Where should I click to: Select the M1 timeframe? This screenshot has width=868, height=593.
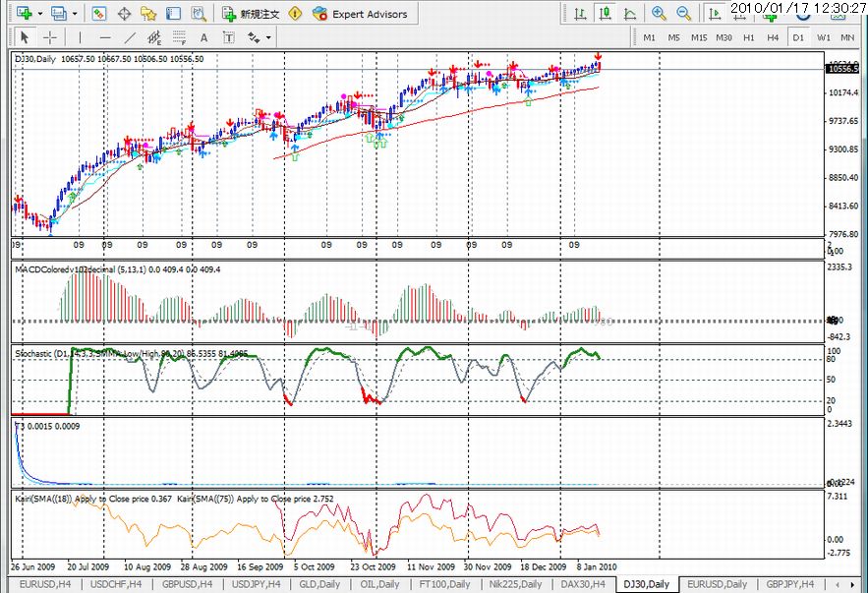650,37
